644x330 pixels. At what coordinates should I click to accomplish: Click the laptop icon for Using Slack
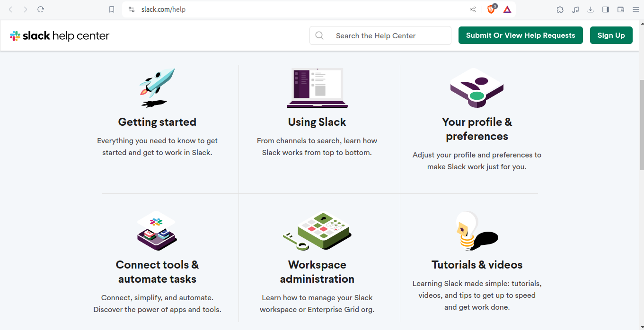coord(317,88)
